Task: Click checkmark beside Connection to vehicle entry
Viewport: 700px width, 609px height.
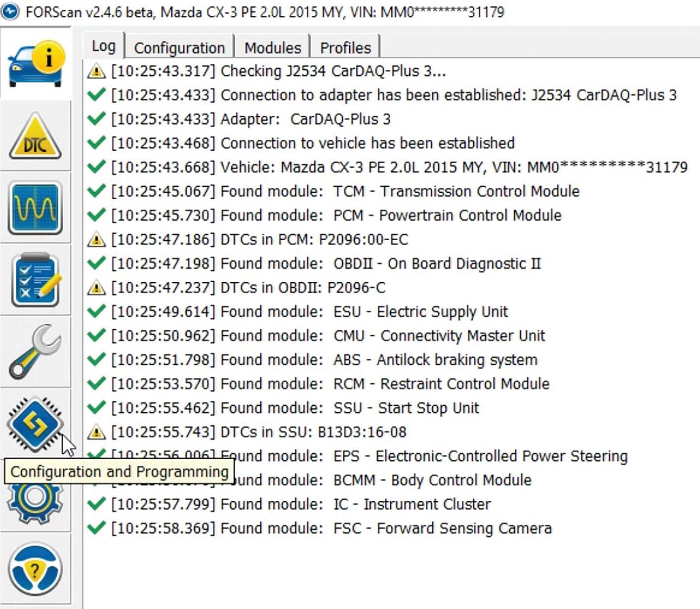Action: point(96,143)
